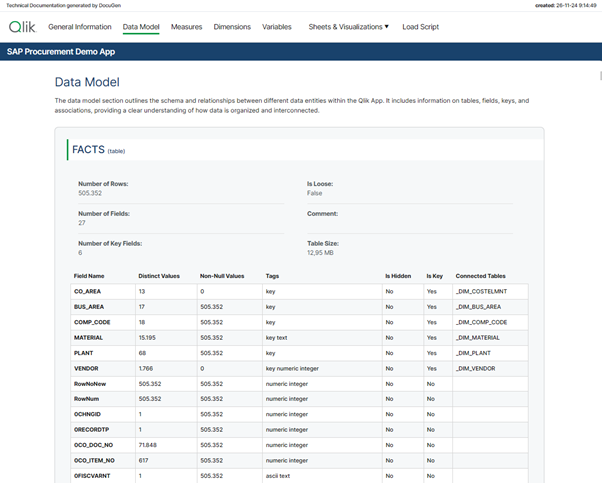Select the BUS_AREA field name cell

(x=103, y=307)
